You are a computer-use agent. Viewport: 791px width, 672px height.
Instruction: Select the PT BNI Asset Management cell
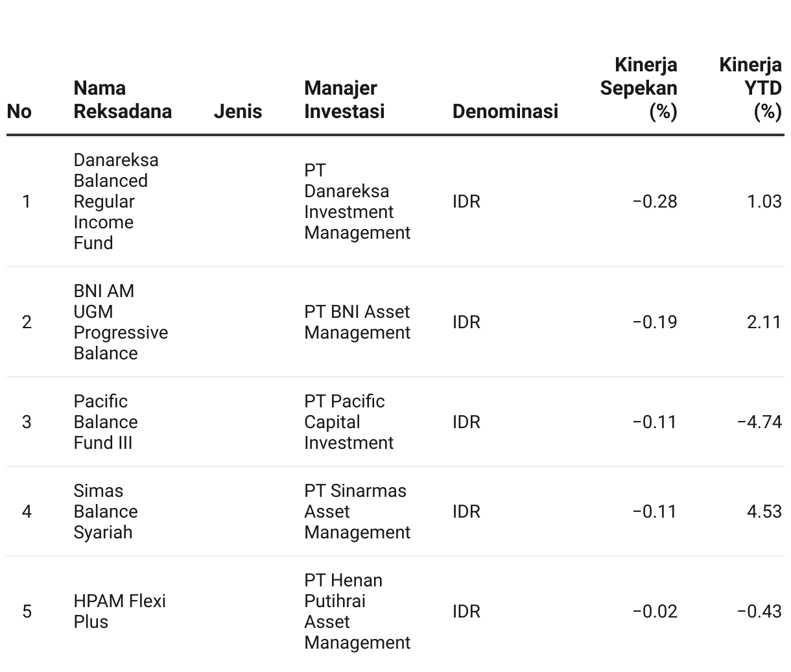[357, 322]
